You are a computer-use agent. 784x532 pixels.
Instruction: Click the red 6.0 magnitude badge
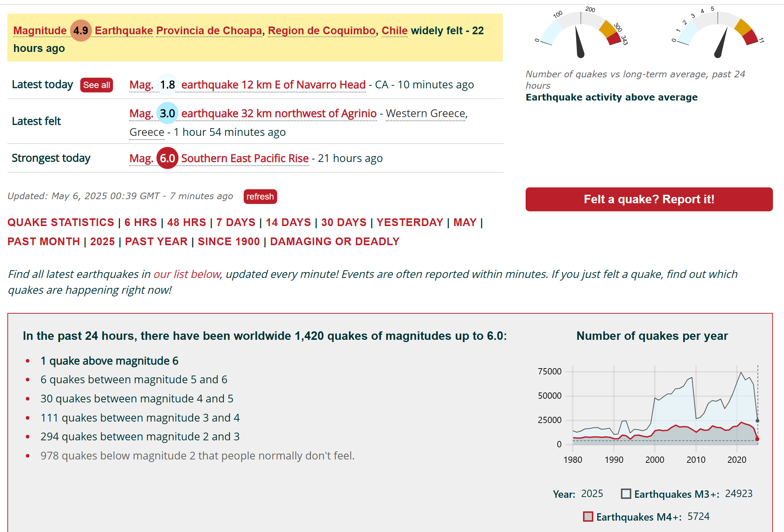tap(167, 158)
